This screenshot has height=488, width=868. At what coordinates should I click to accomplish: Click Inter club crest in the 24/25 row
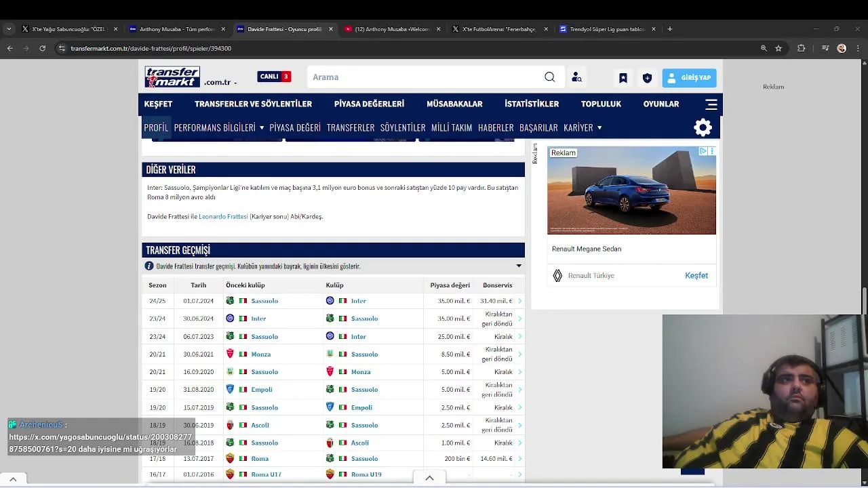tap(330, 301)
